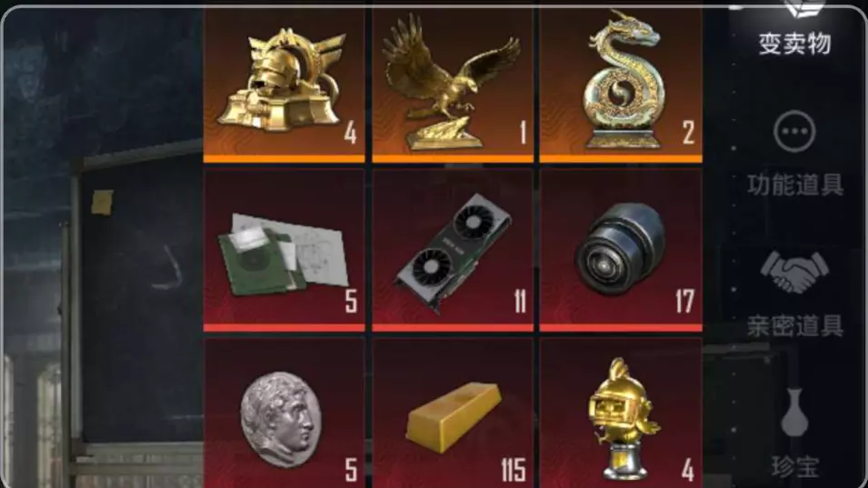Image resolution: width=868 pixels, height=488 pixels.
Task: Click the yellow sticky note on blackboard
Action: coord(103,202)
